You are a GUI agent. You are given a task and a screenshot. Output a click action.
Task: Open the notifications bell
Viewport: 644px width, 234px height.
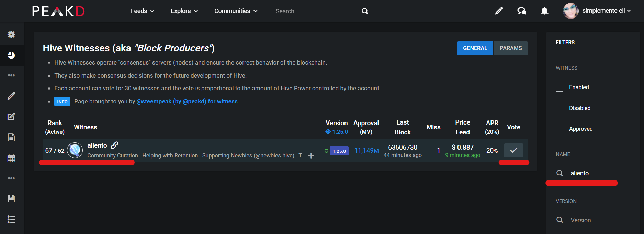point(544,11)
